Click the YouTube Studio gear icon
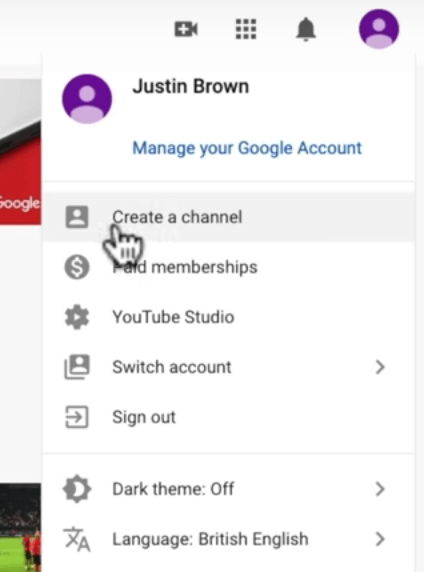Image resolution: width=424 pixels, height=572 pixels. [77, 317]
